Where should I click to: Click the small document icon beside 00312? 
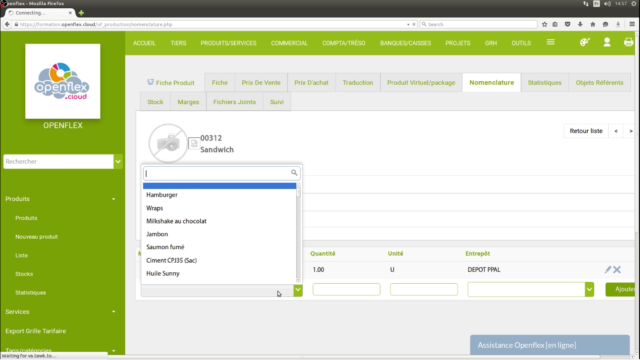[194, 143]
